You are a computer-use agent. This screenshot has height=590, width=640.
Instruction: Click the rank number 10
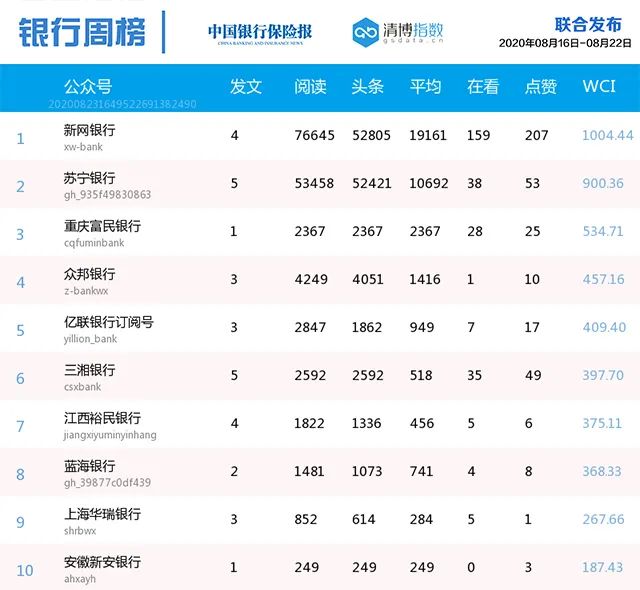(25, 570)
